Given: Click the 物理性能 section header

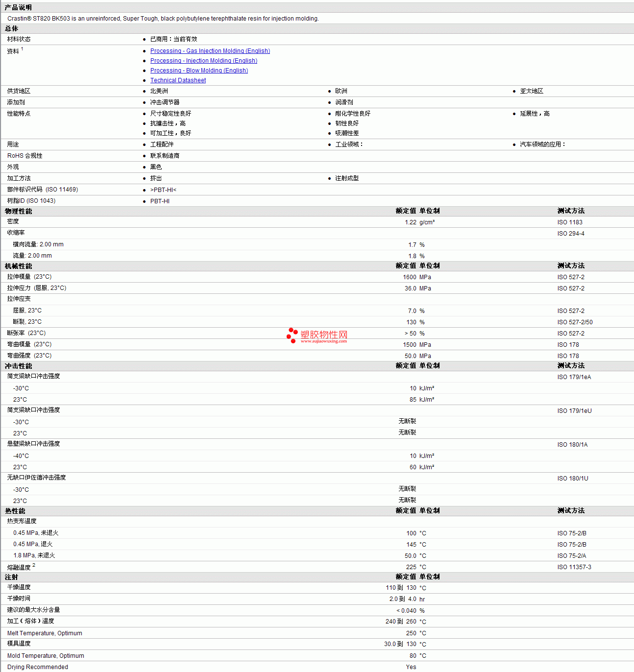Looking at the screenshot, I should coord(18,211).
